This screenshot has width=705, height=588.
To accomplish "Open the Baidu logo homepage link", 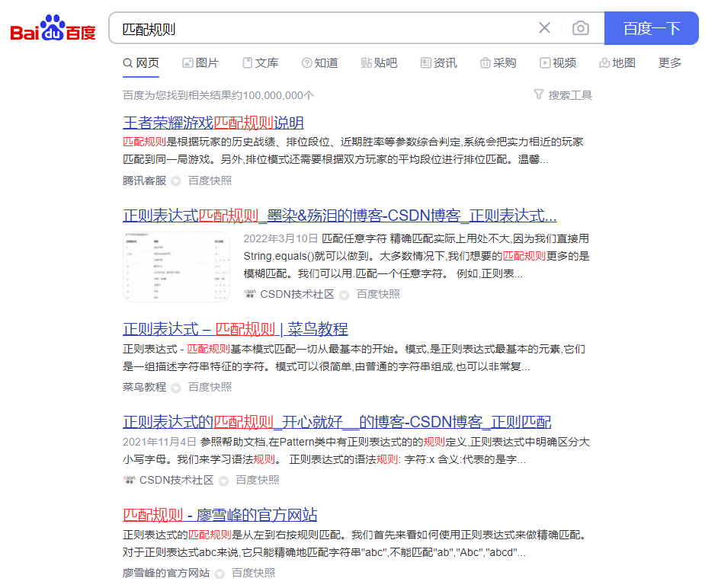I will [x=53, y=28].
